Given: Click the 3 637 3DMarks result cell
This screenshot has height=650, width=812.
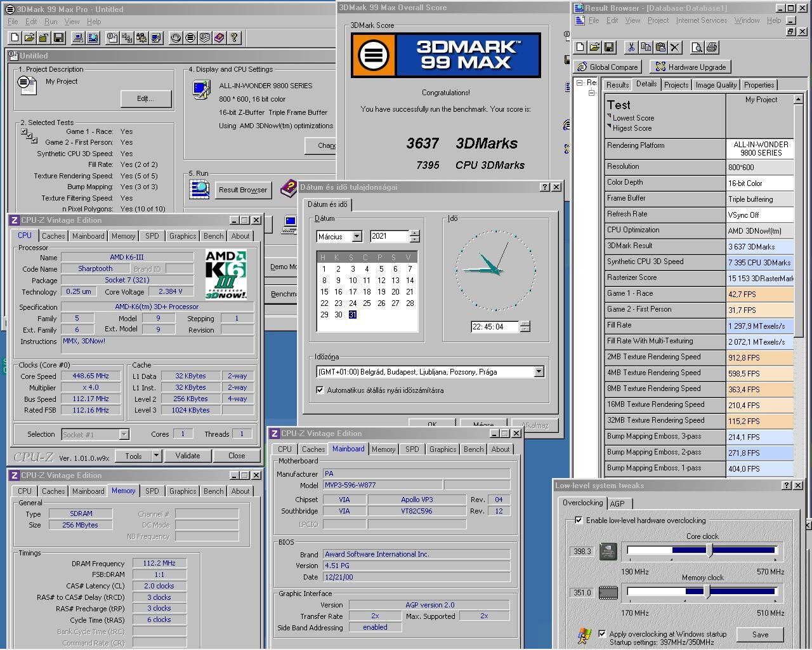Looking at the screenshot, I should [x=759, y=246].
